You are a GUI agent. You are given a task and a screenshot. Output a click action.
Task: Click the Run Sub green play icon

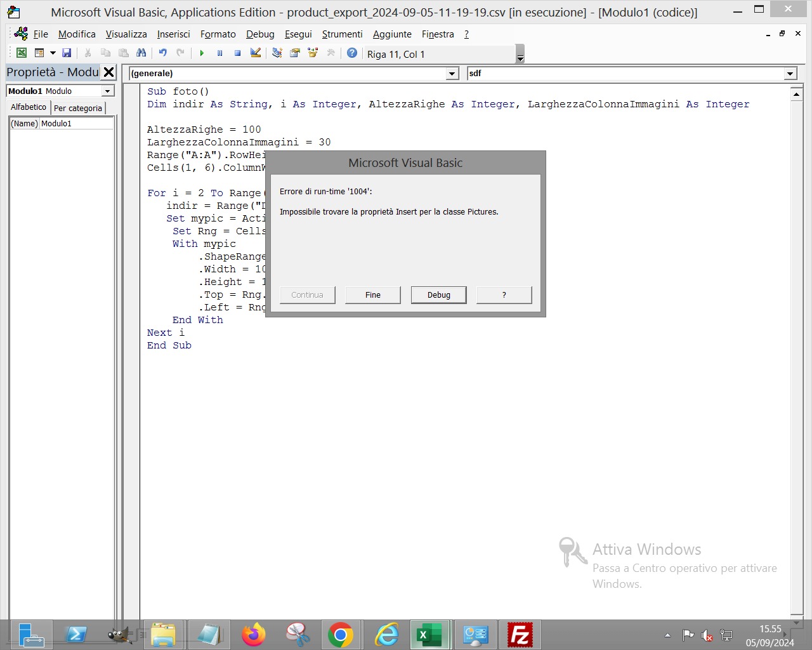point(202,53)
